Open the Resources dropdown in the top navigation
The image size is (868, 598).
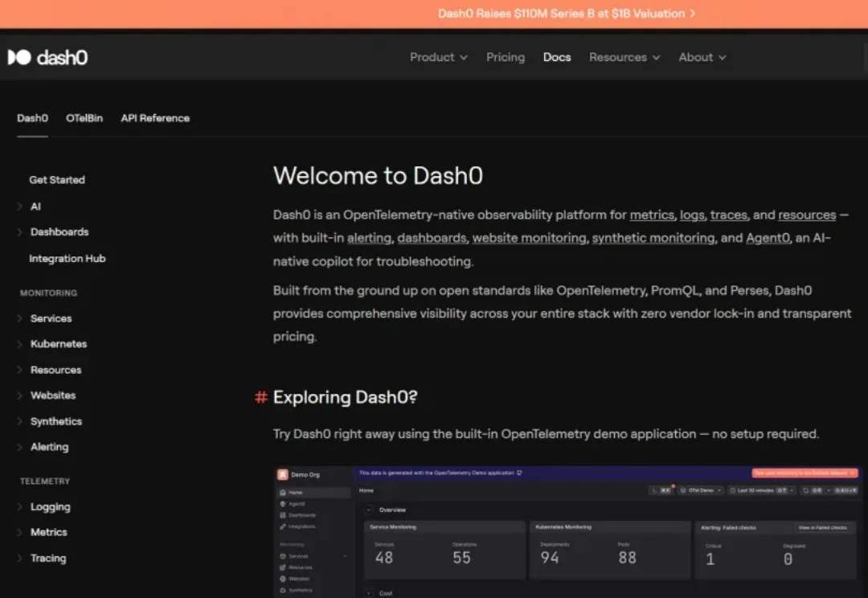point(624,57)
